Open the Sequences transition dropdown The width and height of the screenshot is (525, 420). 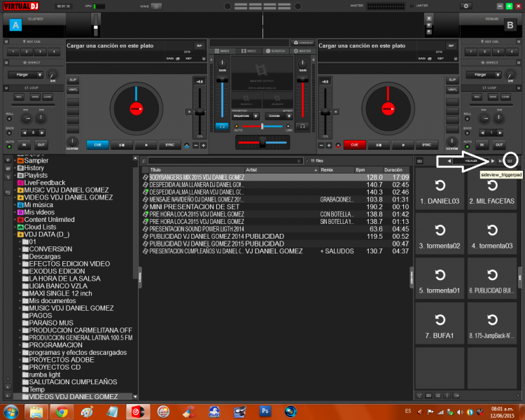point(245,116)
